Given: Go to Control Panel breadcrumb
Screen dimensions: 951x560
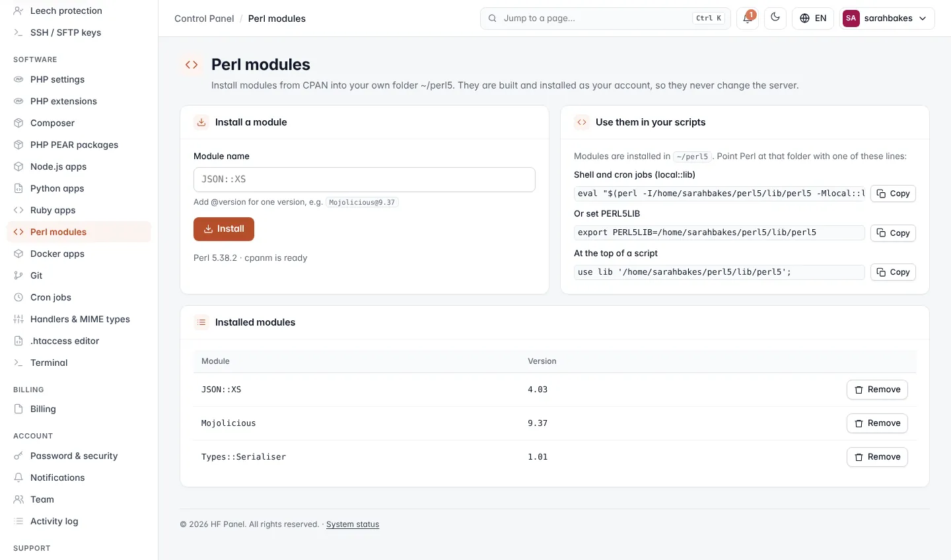Looking at the screenshot, I should (x=204, y=18).
